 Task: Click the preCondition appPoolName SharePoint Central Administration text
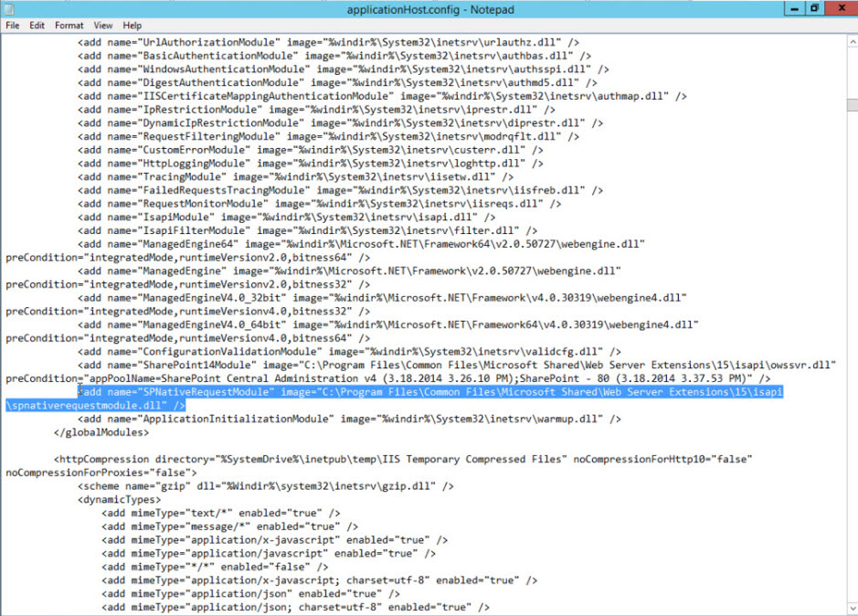pos(388,378)
